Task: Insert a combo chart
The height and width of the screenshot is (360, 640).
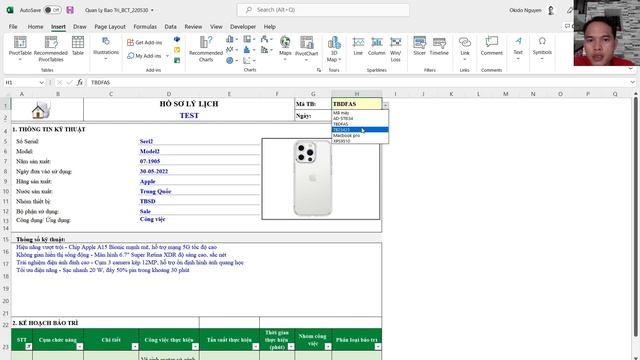Action: (266, 50)
